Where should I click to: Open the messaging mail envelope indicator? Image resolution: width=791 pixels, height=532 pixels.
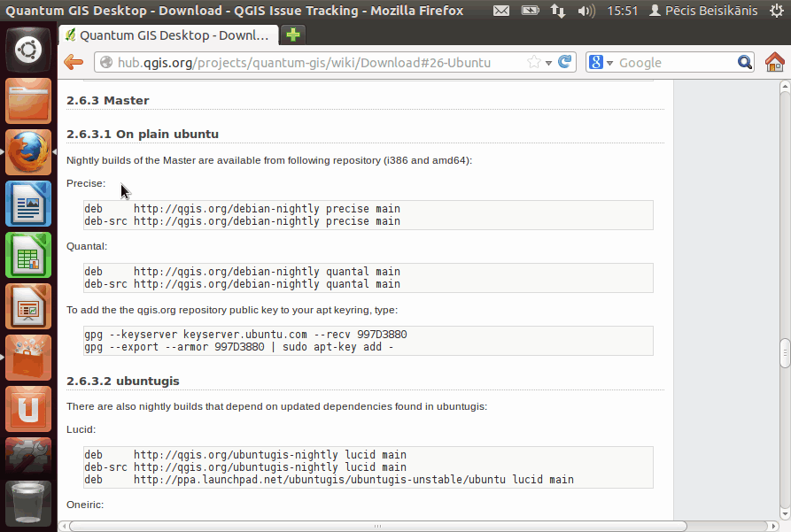(x=501, y=11)
